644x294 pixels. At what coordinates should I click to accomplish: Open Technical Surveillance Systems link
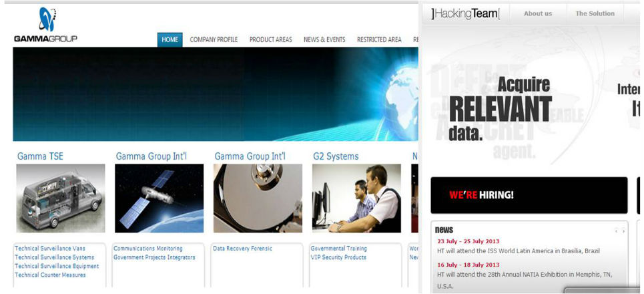[x=54, y=257]
